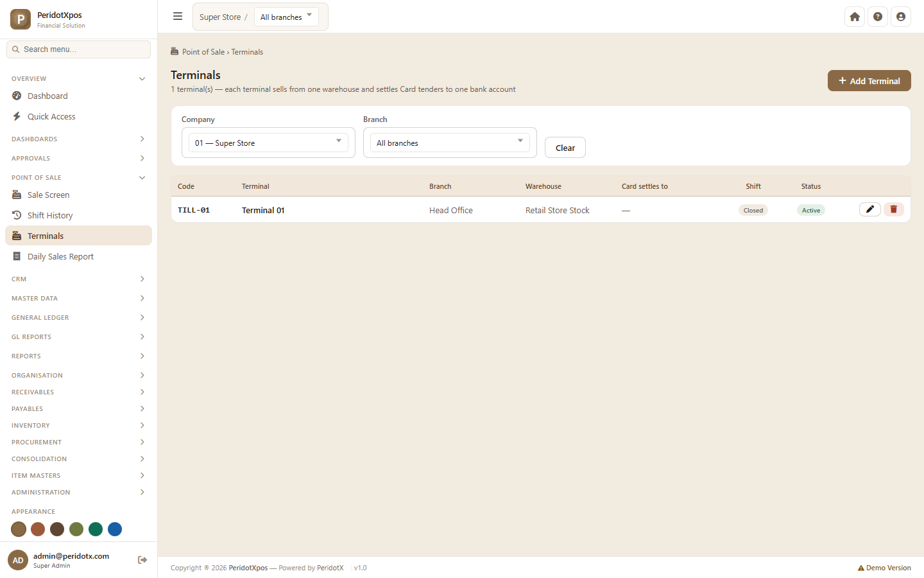Open the All branches selector in header

[x=286, y=17]
